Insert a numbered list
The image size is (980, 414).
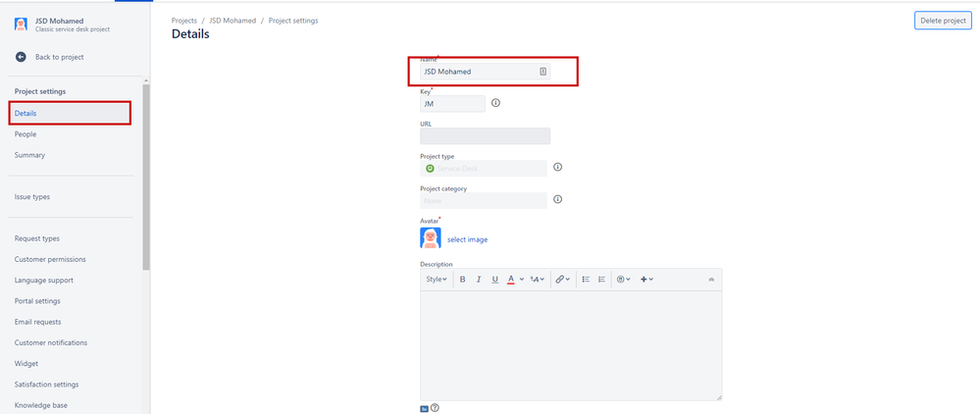602,280
